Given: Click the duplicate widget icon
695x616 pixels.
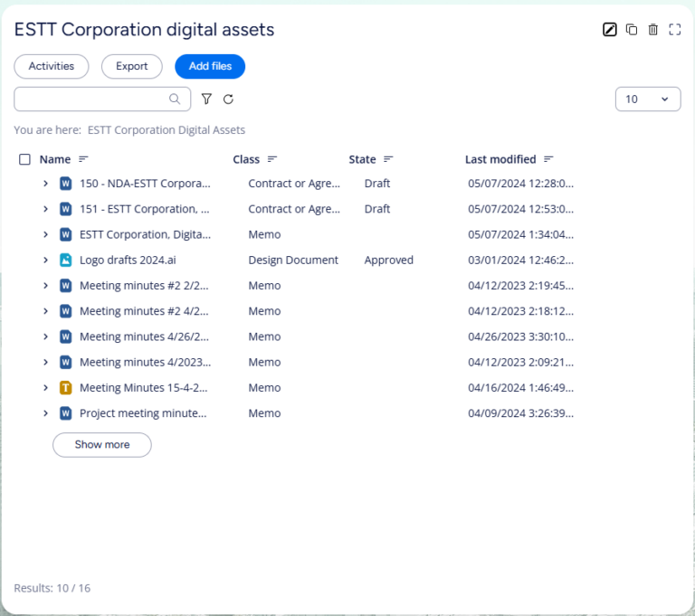Looking at the screenshot, I should coord(632,30).
